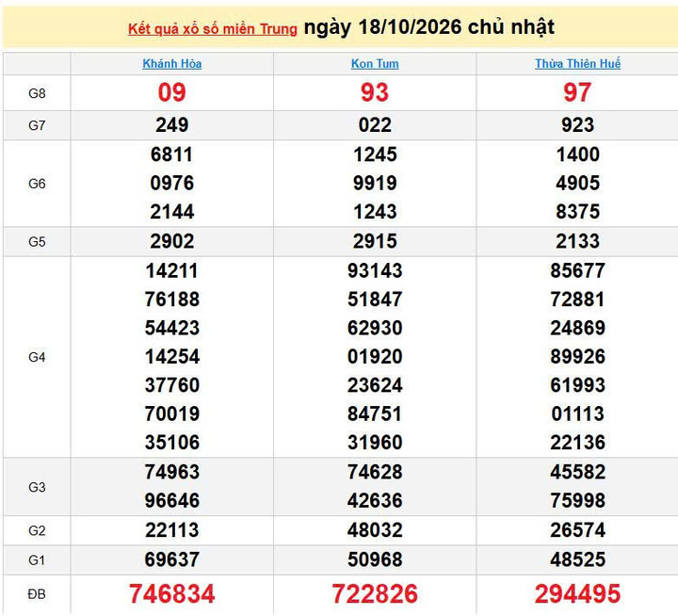
Task: Click the G6 number 1245
Action: (x=375, y=154)
